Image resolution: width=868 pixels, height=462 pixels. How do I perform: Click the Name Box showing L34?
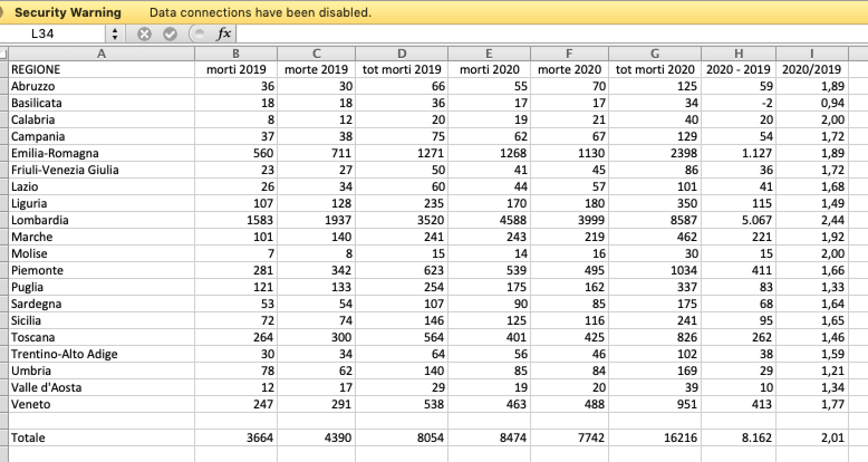[53, 34]
